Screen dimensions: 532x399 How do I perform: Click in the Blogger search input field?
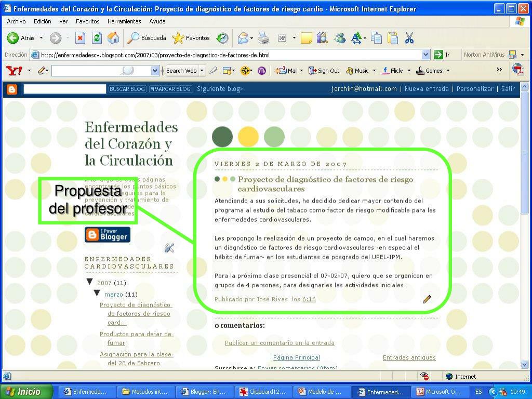(x=65, y=89)
